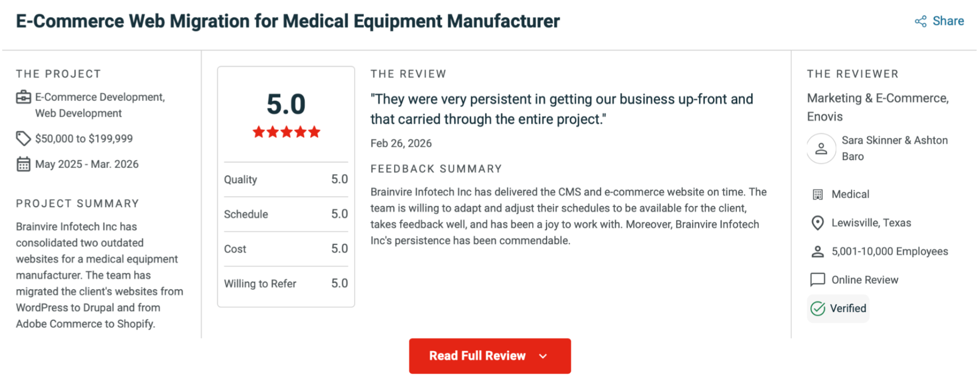Click the Willing to Refer score row

pos(286,284)
